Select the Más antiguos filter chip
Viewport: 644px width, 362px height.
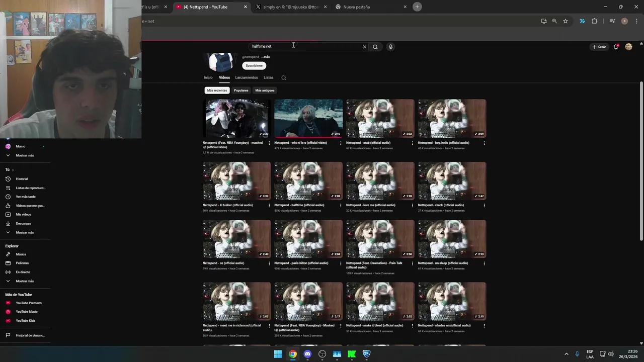[265, 90]
